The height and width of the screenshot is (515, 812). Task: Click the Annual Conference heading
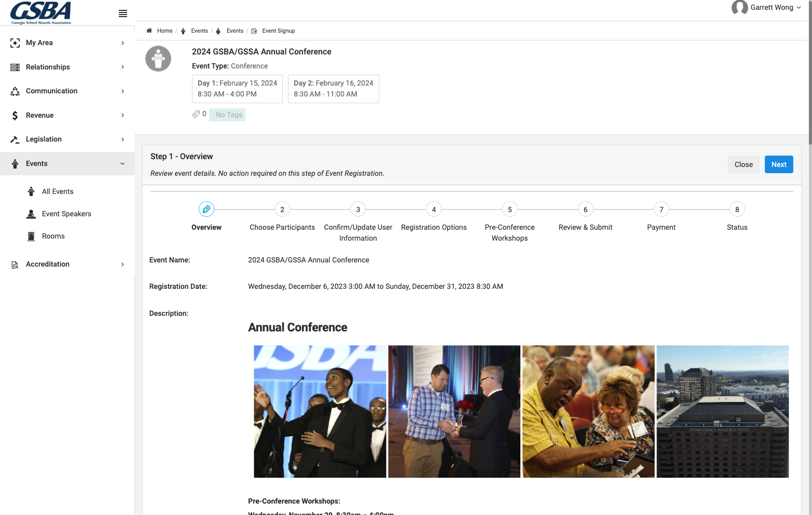[x=297, y=327]
